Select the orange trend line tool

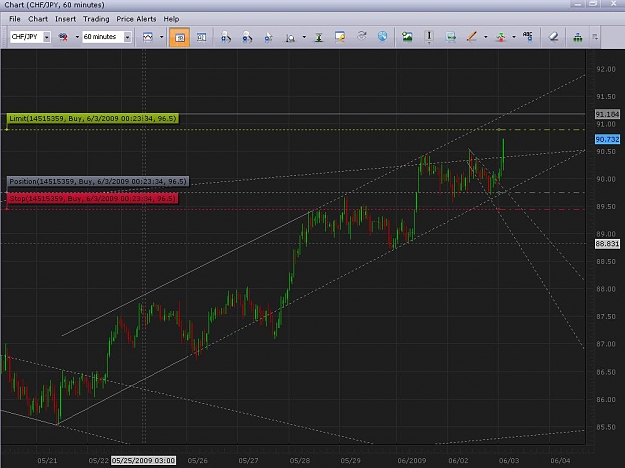click(x=472, y=37)
